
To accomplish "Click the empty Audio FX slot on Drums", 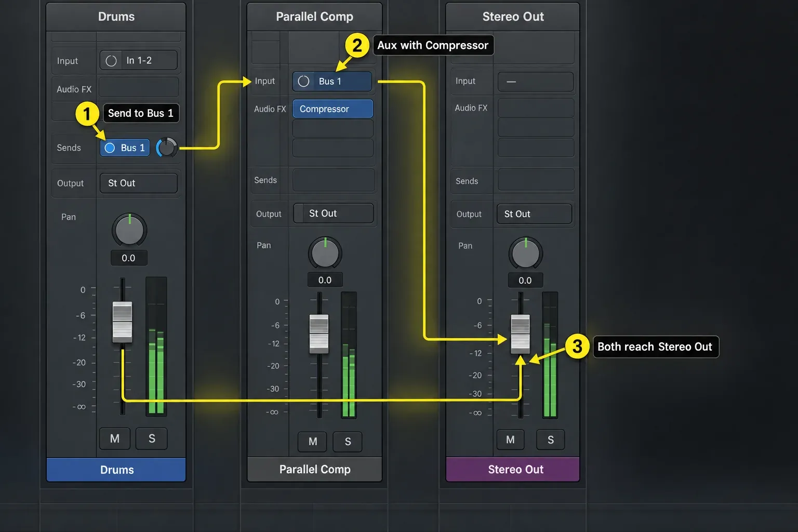I will click(139, 87).
